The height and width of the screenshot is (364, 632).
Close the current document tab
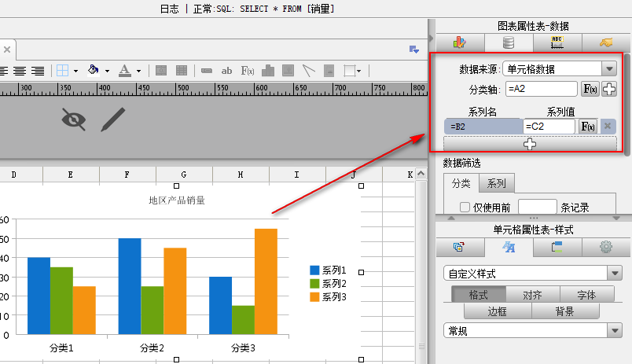(x=7, y=50)
